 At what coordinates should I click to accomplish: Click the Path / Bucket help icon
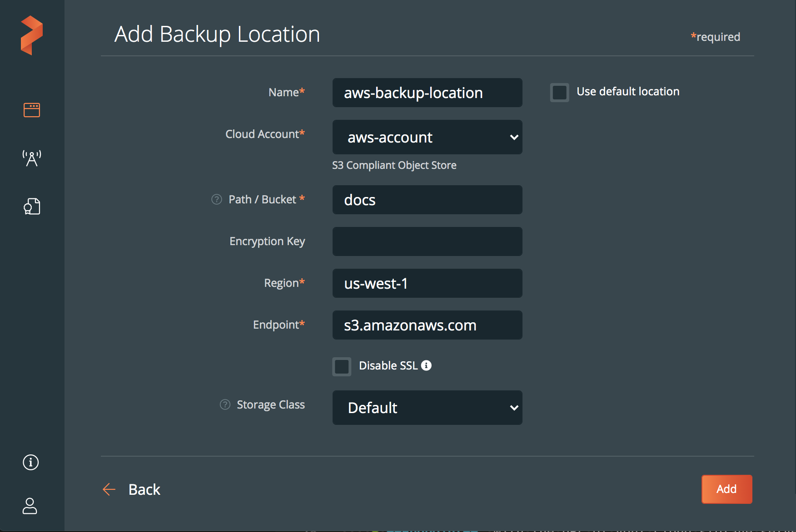(217, 199)
